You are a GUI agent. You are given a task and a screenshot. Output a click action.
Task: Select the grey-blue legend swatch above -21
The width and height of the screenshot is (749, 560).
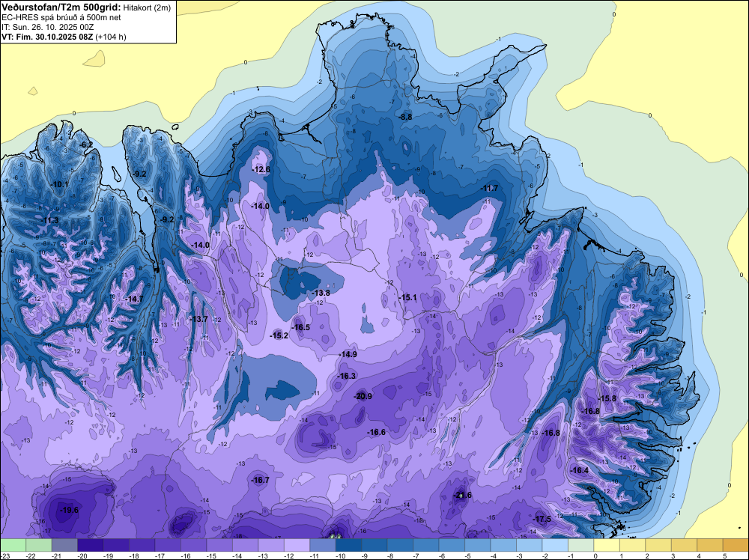pyautogui.click(x=64, y=545)
